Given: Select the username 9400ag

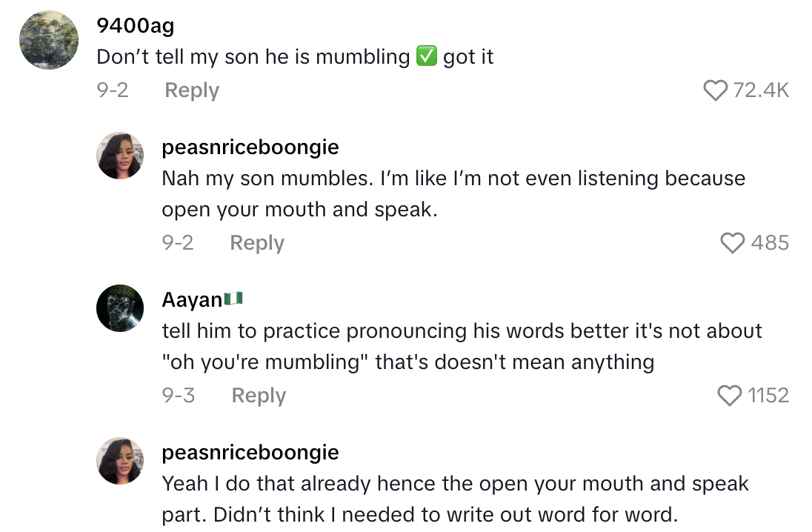Looking at the screenshot, I should click(x=134, y=24).
